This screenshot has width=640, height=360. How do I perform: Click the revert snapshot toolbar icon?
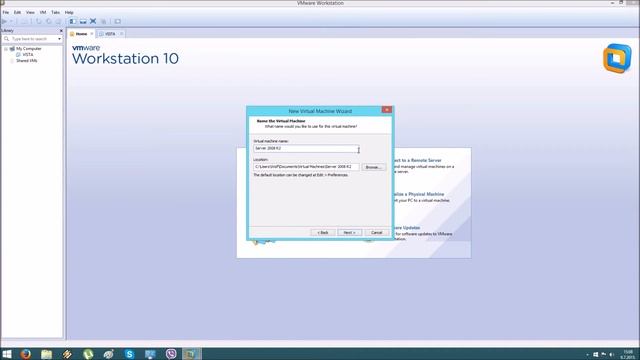pyautogui.click(x=49, y=21)
